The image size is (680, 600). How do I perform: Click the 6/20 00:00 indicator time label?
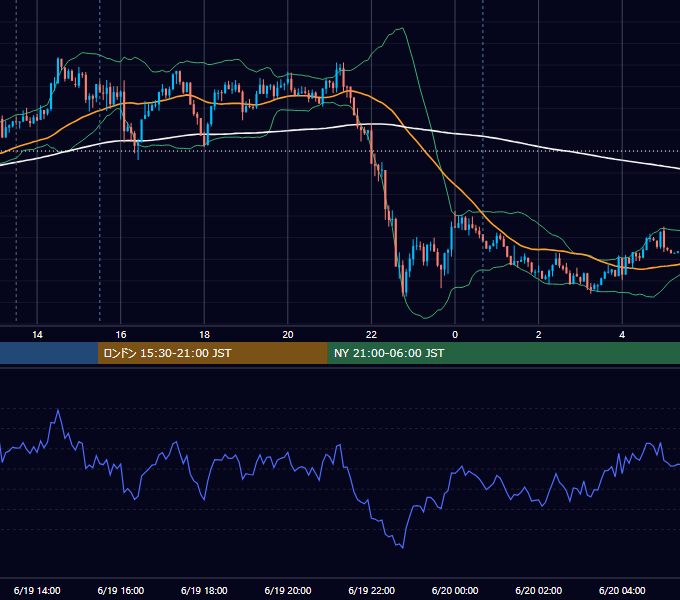pos(455,590)
